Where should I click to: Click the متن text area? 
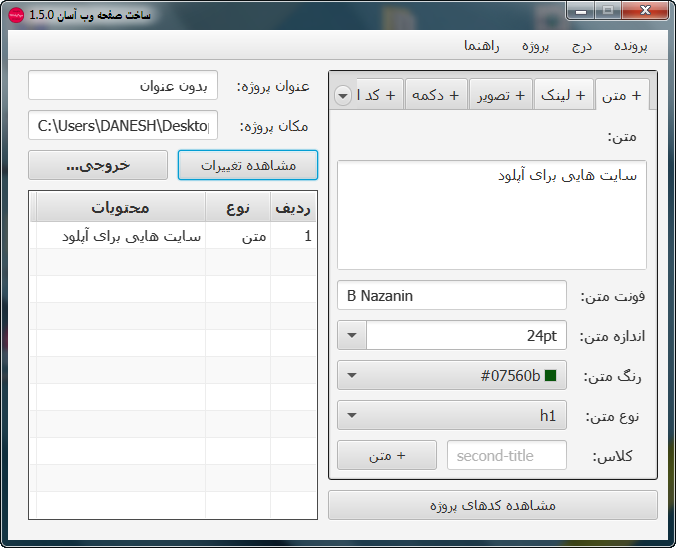pos(491,215)
